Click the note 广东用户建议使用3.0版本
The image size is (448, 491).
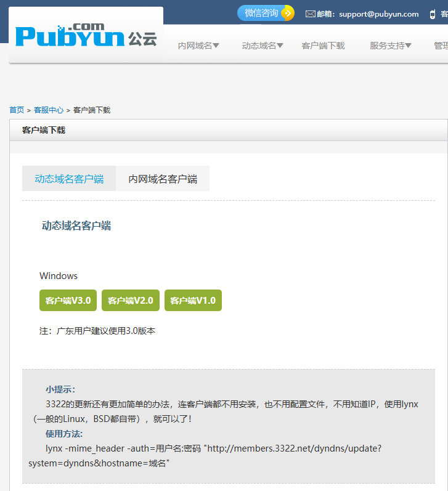click(x=97, y=331)
